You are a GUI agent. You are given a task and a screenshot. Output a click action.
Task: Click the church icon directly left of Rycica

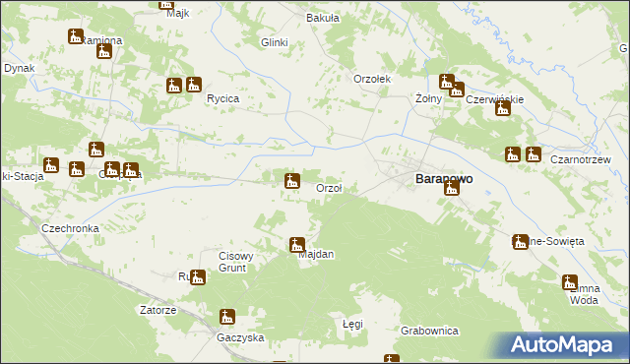tap(194, 85)
